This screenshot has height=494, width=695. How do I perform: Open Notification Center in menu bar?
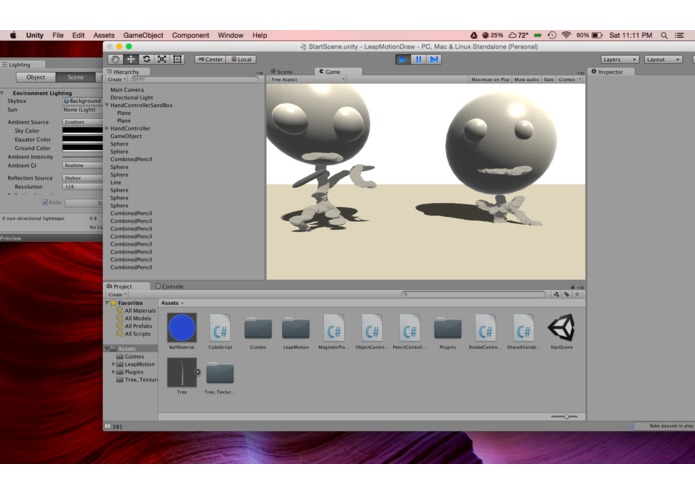(679, 35)
